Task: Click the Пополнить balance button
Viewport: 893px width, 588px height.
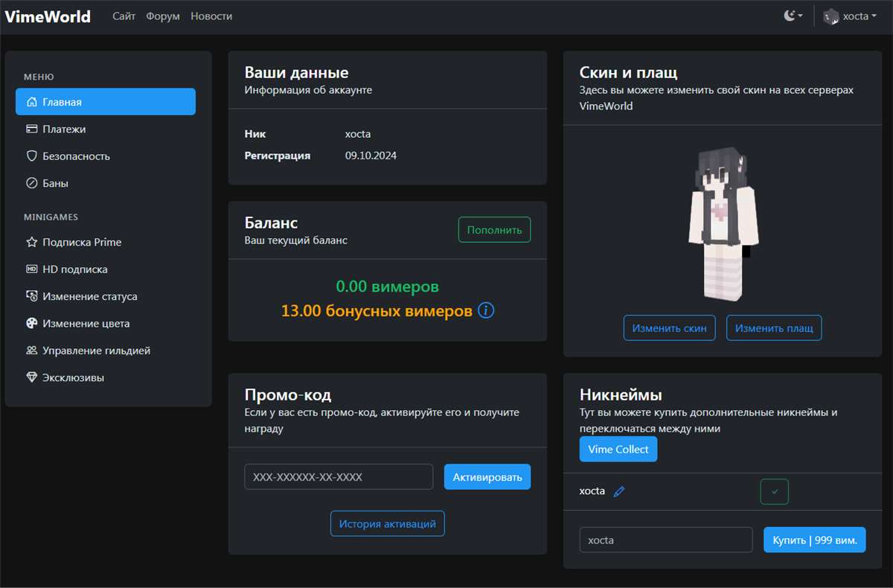Action: (494, 230)
